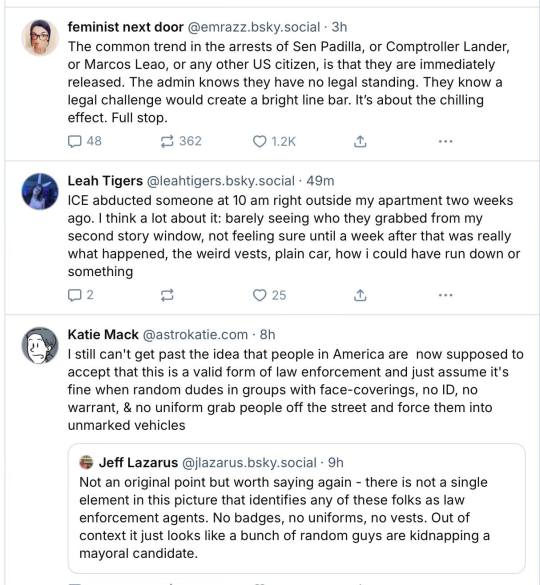
Task: Share Leah Tigers' post
Action: pyautogui.click(x=360, y=295)
